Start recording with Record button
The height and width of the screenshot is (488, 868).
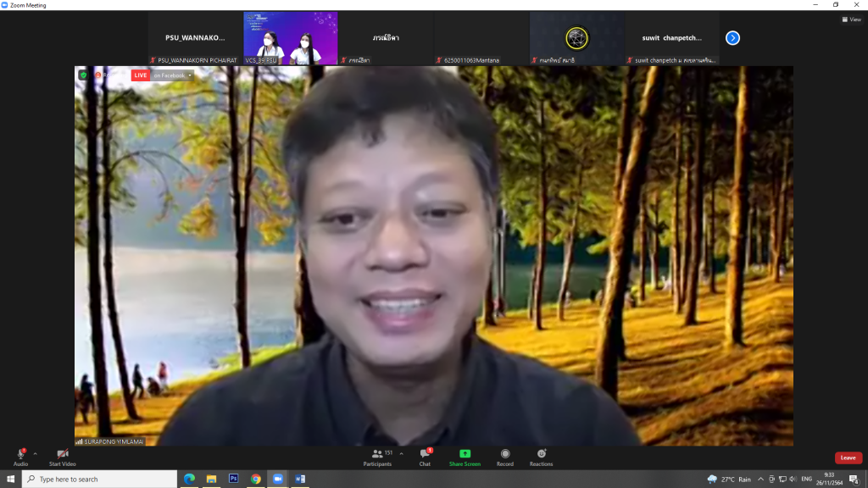(x=505, y=455)
